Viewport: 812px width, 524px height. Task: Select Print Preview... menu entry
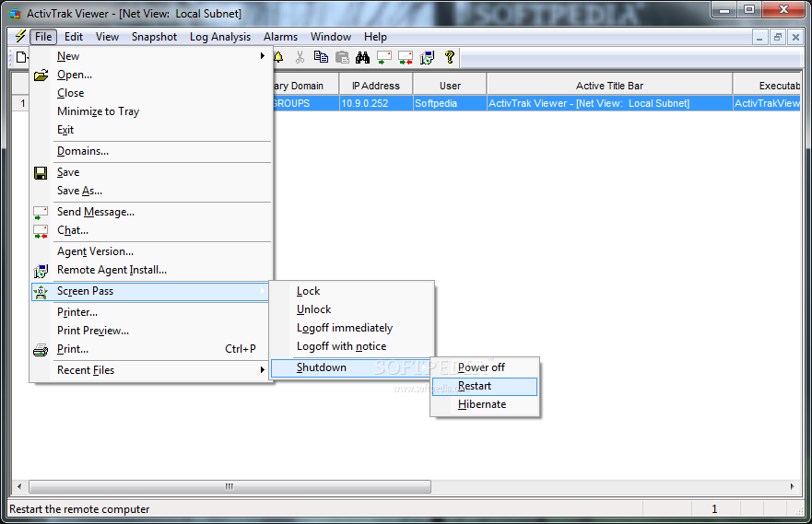151,331
